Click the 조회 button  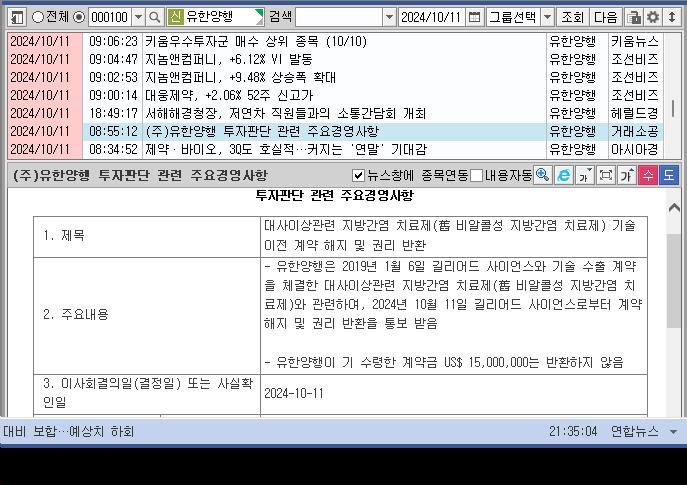572,18
